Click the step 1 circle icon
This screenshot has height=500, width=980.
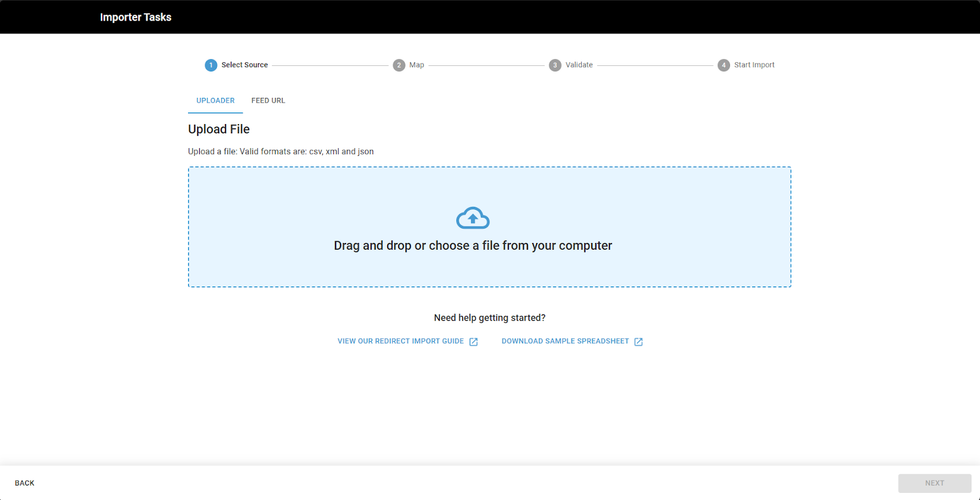pyautogui.click(x=211, y=65)
